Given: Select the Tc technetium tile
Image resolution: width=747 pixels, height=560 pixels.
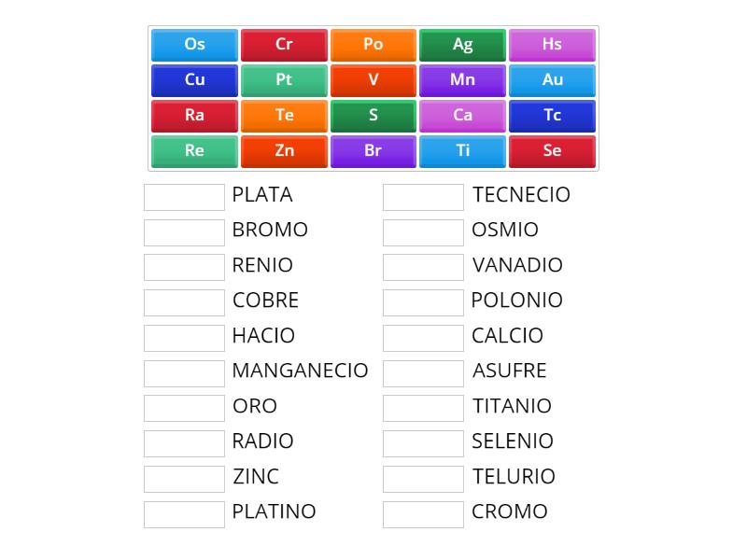Looking at the screenshot, I should click(552, 115).
